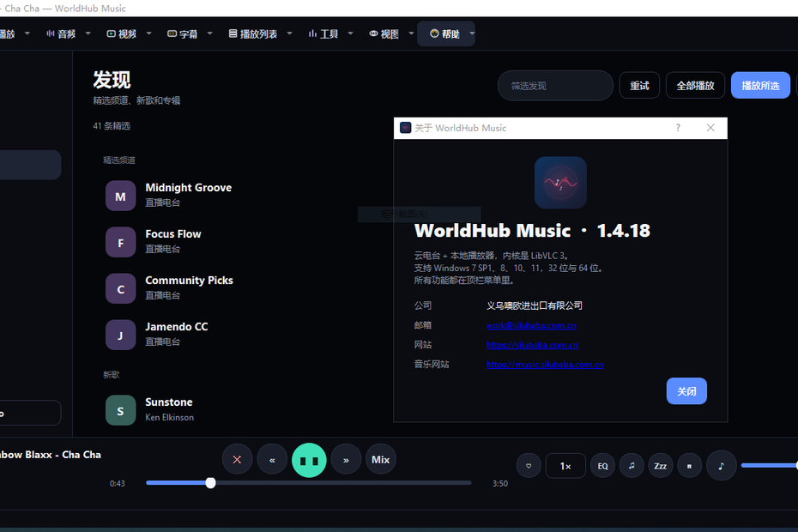Image resolution: width=798 pixels, height=532 pixels.
Task: Click the single-note volume icon
Action: point(721,466)
